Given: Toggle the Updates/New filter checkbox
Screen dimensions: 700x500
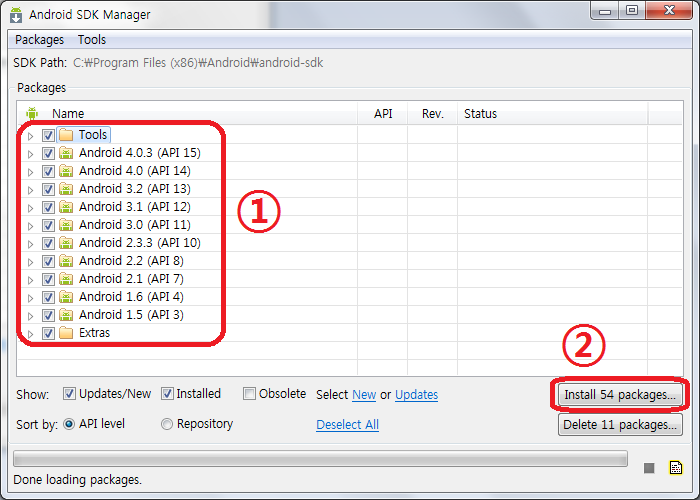Looking at the screenshot, I should click(x=69, y=394).
